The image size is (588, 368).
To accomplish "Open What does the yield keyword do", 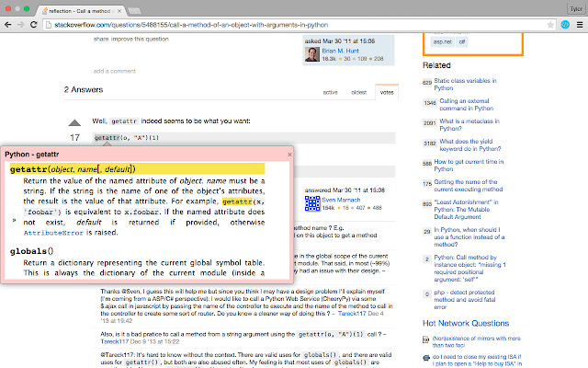I will pos(469,145).
